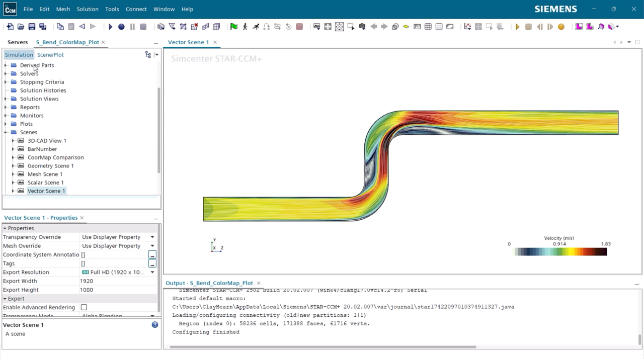The image size is (644, 359).
Task: Open Export Resolution dropdown
Action: [152, 272]
